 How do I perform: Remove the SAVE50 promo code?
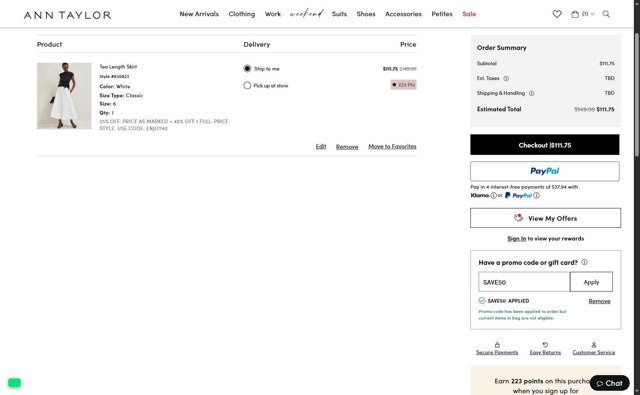(599, 301)
